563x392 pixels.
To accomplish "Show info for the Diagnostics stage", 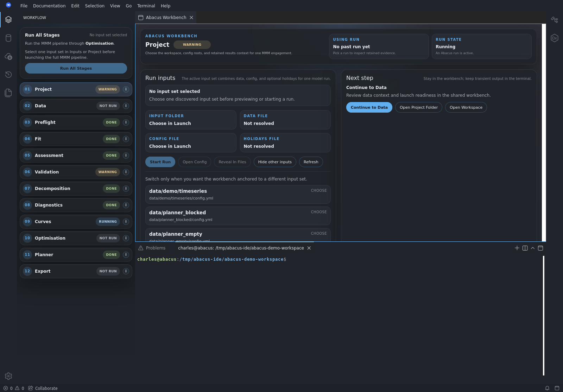I will pos(126,205).
